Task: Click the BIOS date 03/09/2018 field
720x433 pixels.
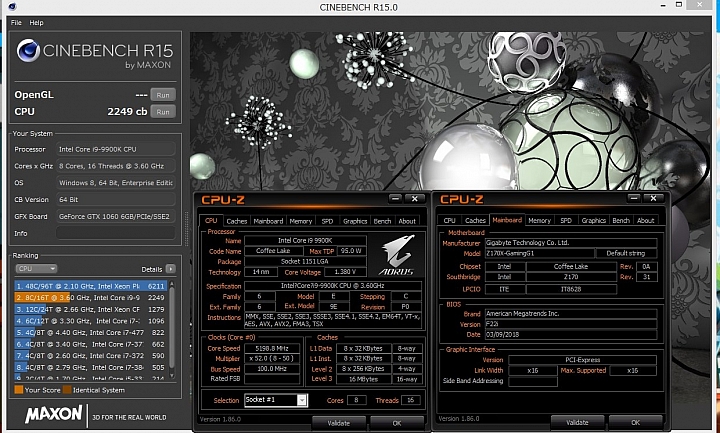Action: point(571,335)
